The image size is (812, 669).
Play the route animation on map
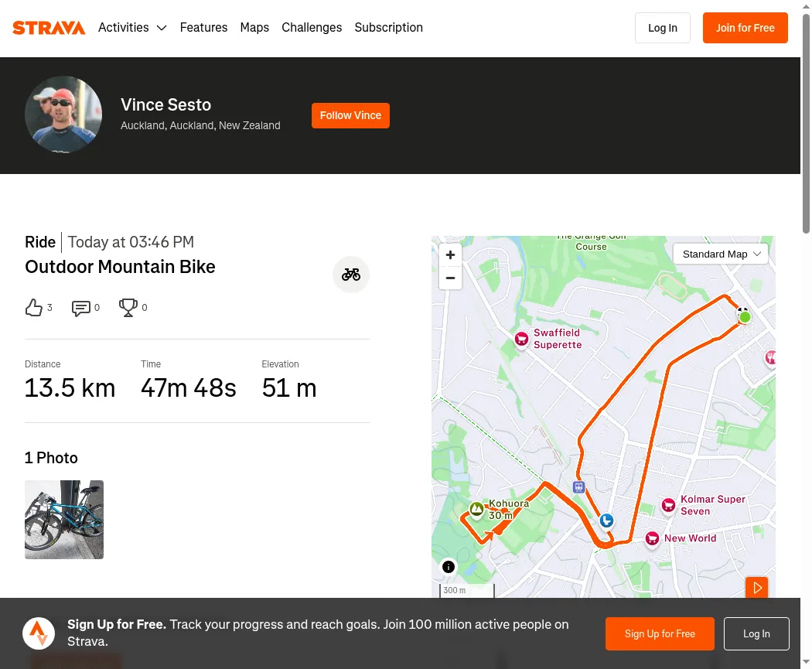756,588
